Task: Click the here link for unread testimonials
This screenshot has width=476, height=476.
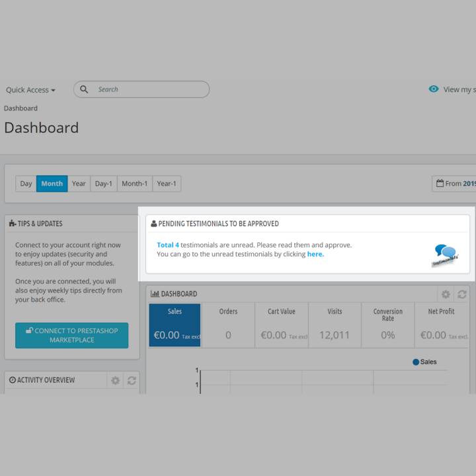Action: [x=315, y=254]
